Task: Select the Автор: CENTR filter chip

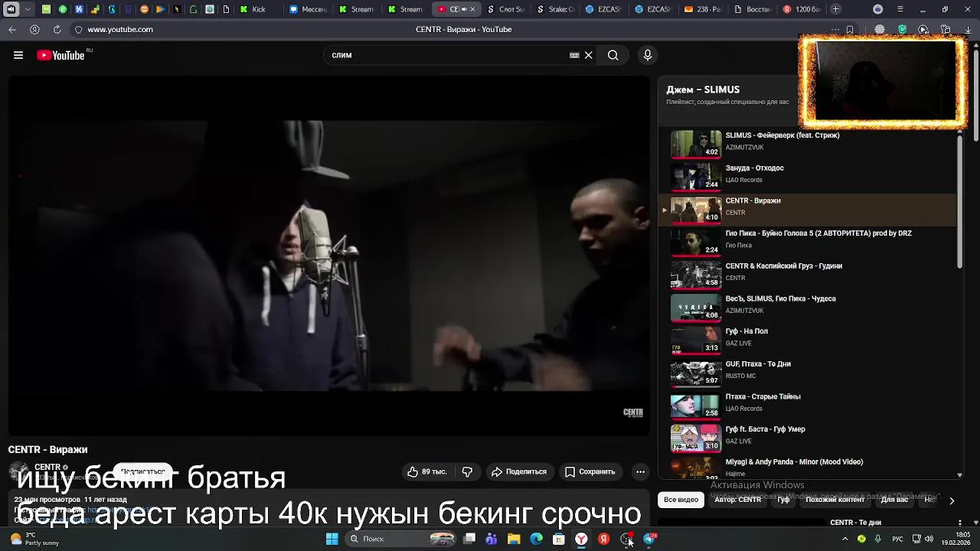Action: [738, 500]
